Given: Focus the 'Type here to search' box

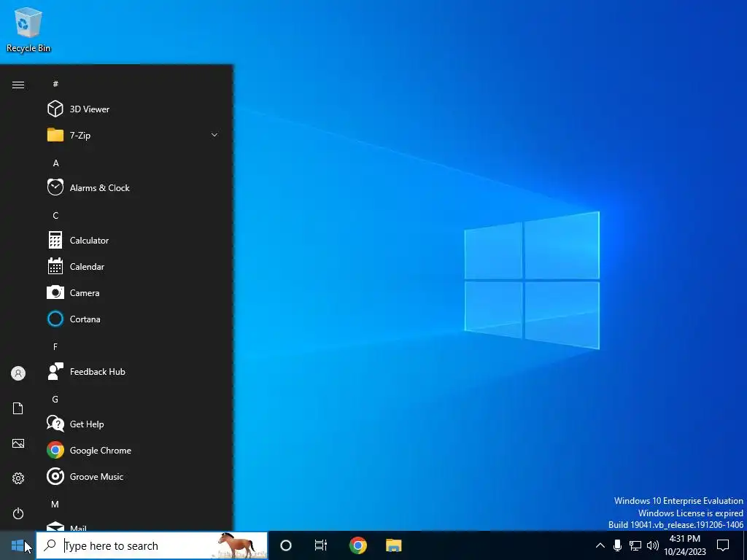Looking at the screenshot, I should tap(152, 545).
